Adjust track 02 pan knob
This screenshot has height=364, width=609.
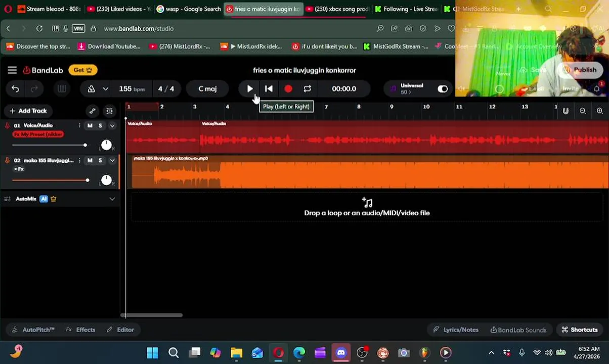(106, 180)
